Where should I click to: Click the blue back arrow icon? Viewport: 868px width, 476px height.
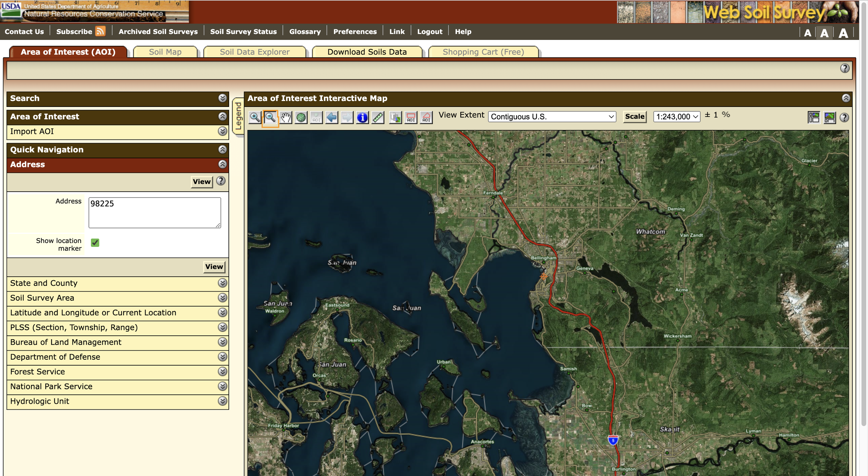pyautogui.click(x=332, y=118)
